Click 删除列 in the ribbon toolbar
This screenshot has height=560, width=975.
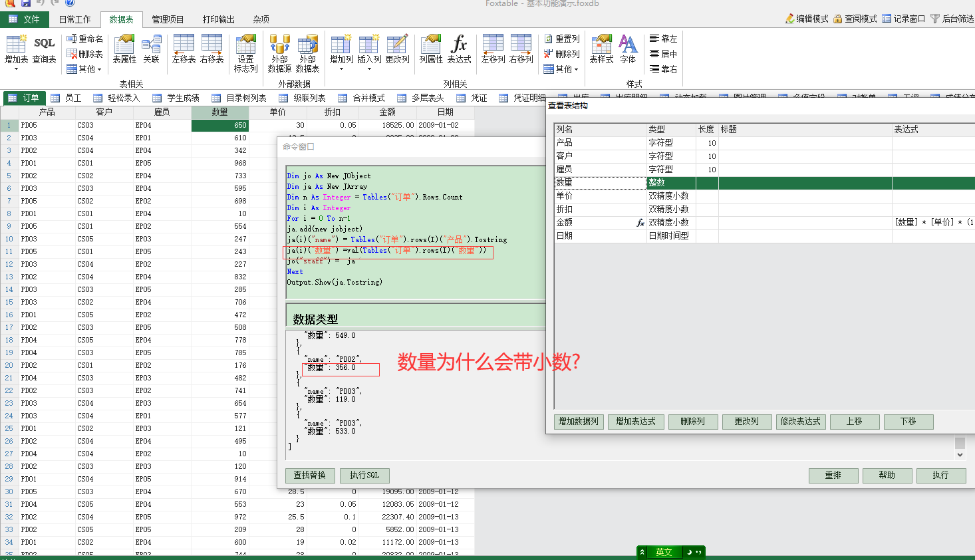tap(562, 54)
